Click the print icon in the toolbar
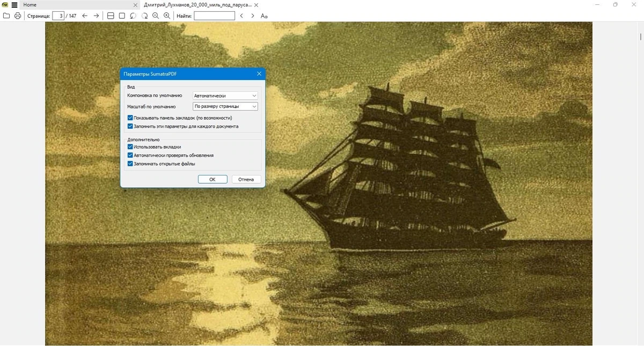Screen dimensions: 644x346 (x=18, y=16)
